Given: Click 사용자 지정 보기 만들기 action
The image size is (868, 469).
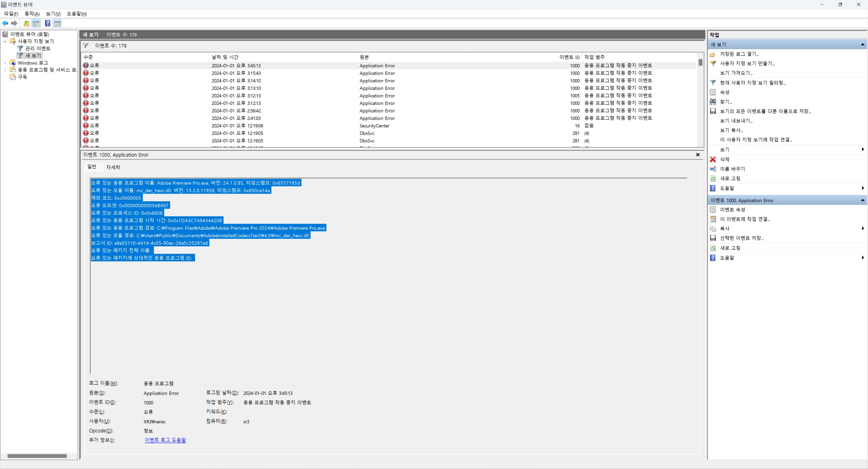Looking at the screenshot, I should (x=747, y=63).
